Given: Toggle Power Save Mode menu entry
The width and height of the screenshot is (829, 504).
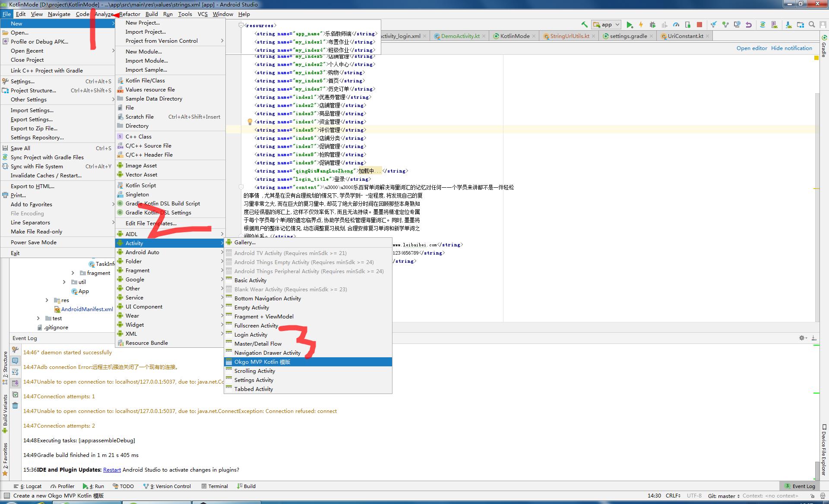Looking at the screenshot, I should tap(34, 242).
